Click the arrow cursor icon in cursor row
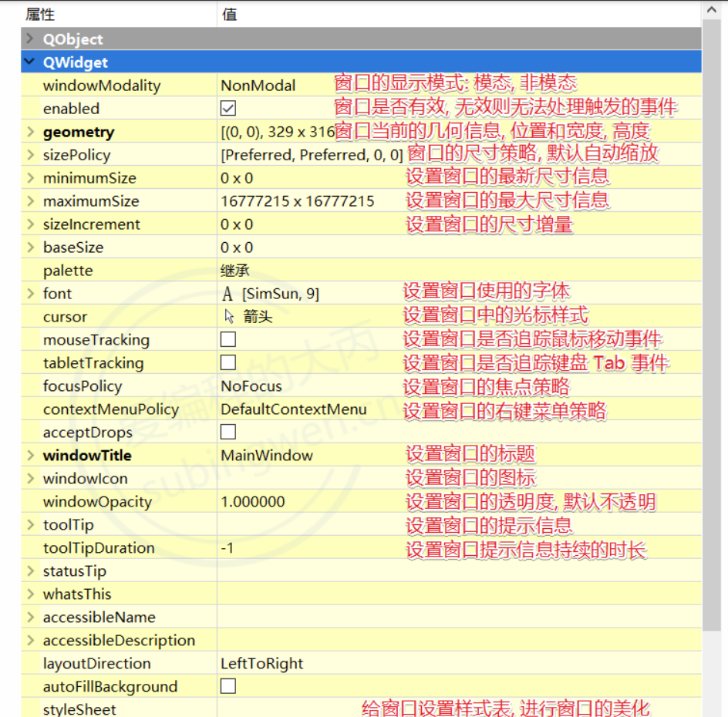 point(229,317)
